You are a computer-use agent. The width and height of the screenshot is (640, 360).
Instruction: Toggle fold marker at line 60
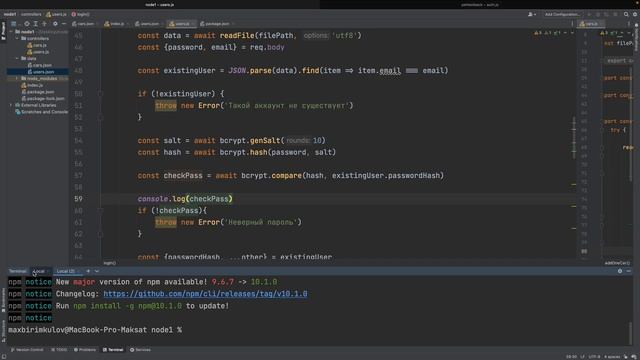click(x=100, y=211)
